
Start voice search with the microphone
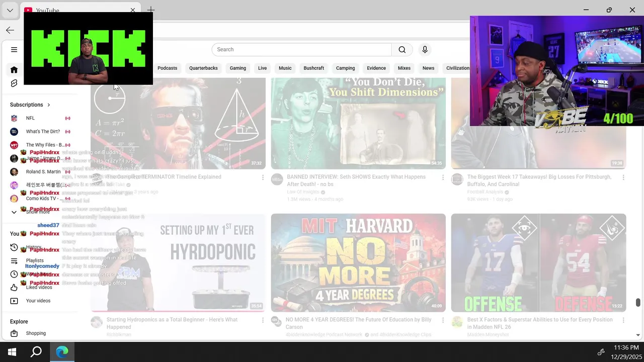(x=425, y=49)
